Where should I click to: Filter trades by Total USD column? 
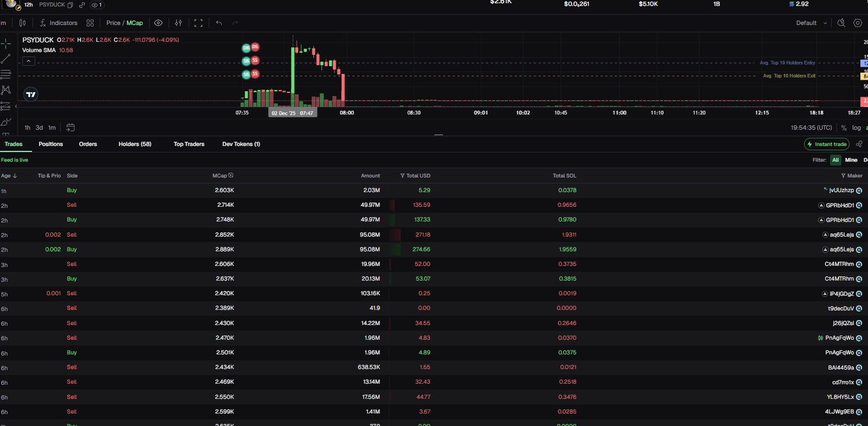click(402, 176)
